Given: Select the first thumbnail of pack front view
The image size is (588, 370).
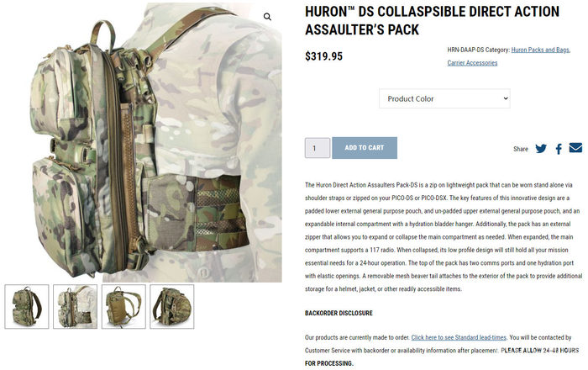Looking at the screenshot, I should coord(27,307).
